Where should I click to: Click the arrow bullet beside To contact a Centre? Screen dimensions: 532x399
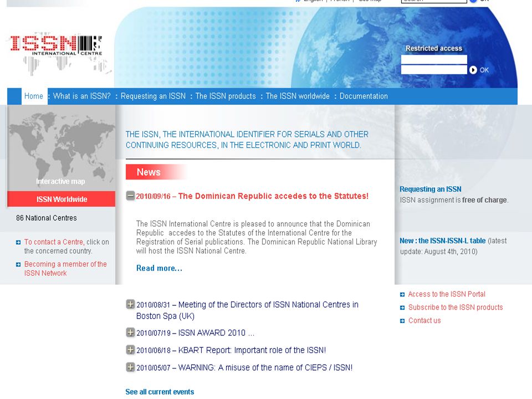pyautogui.click(x=18, y=242)
